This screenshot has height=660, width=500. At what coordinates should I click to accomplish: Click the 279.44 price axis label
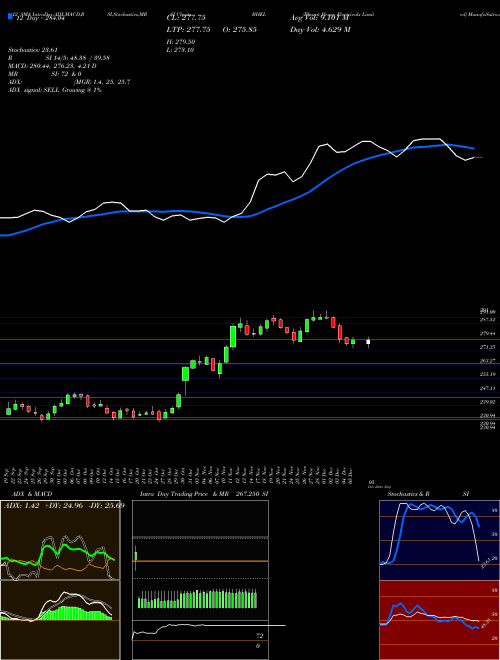pos(488,334)
